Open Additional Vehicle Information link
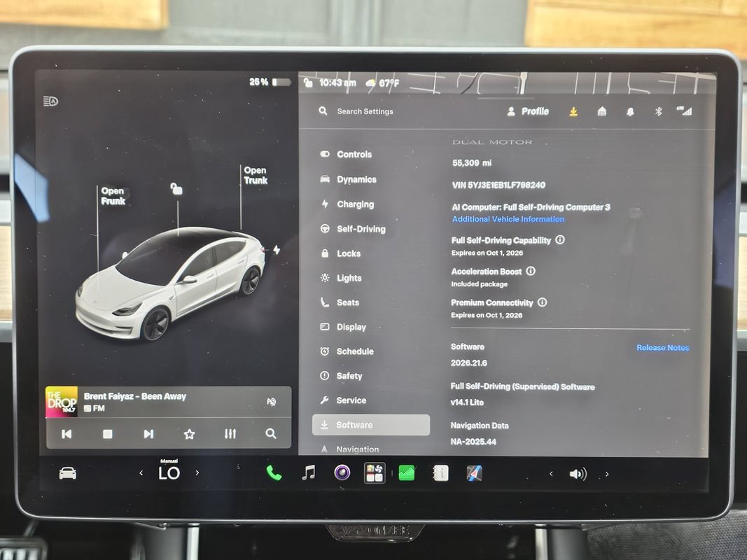 coord(508,219)
